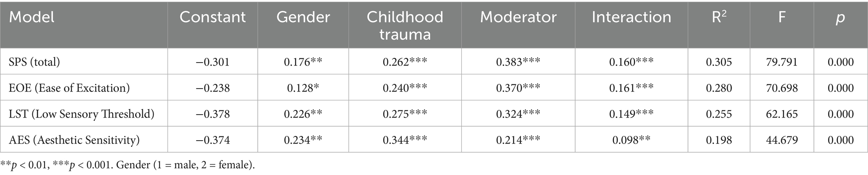Viewport: 868px width, 175px height.
Task: Click the 0.098** interaction value
Action: pyautogui.click(x=631, y=140)
